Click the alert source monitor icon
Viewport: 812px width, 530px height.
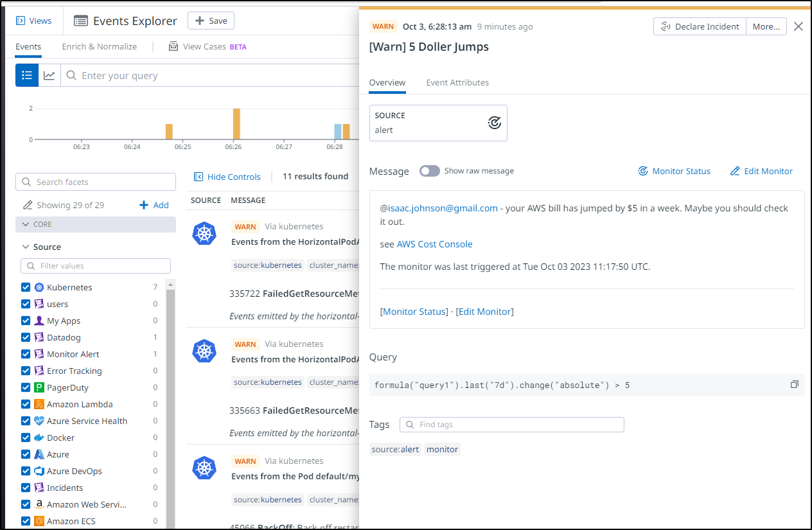[x=494, y=123]
